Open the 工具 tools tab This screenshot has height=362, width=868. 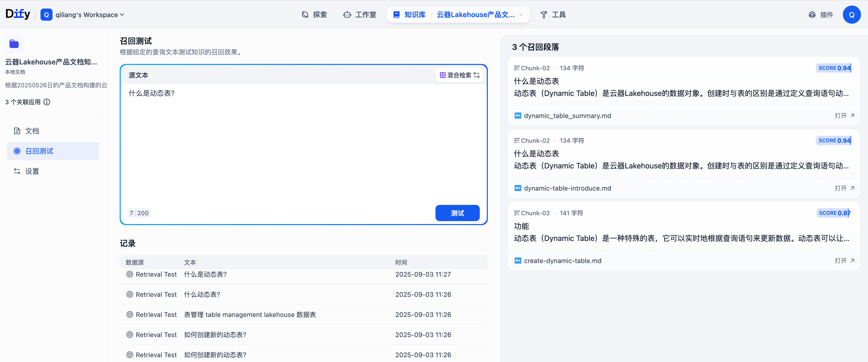pyautogui.click(x=553, y=15)
